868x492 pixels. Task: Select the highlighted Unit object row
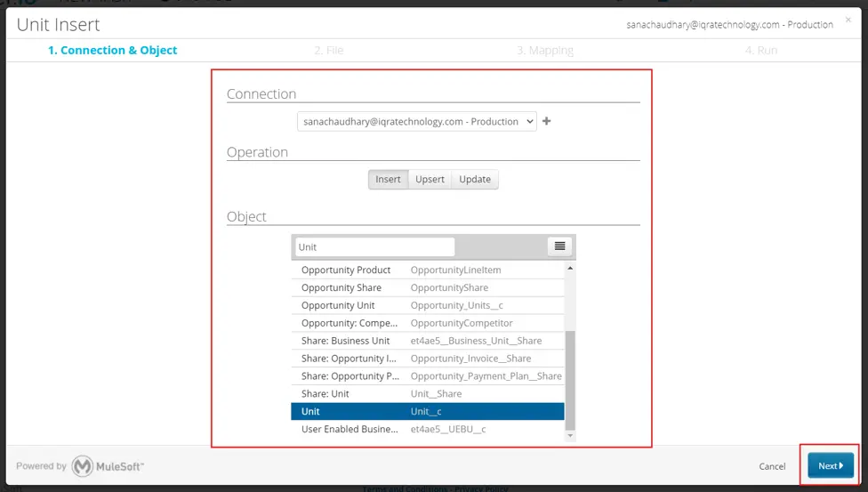pyautogui.click(x=428, y=411)
